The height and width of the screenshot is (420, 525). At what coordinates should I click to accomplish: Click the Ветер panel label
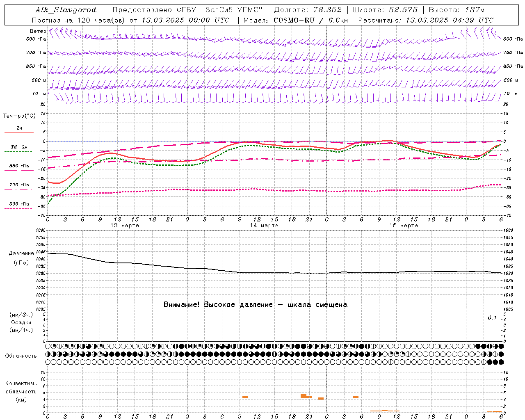(x=38, y=31)
